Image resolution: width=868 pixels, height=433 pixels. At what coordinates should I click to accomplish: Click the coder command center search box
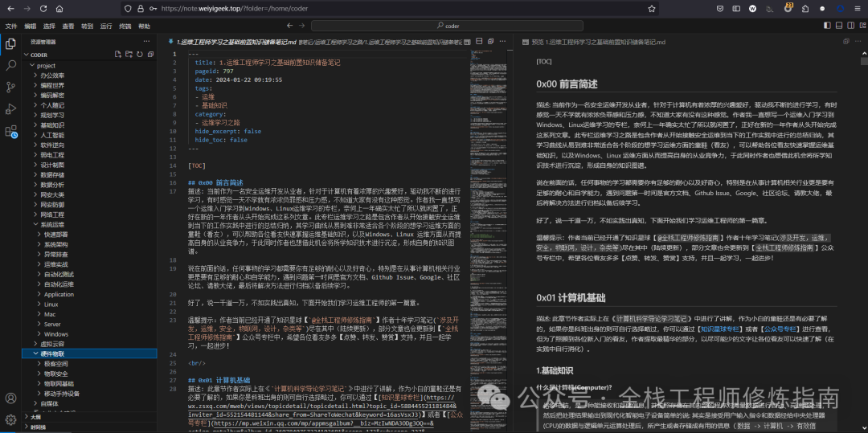448,26
